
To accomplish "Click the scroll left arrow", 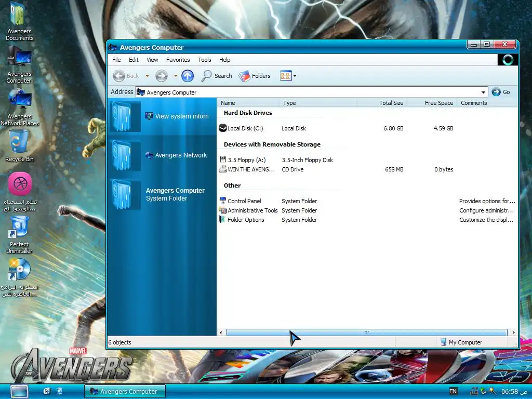I will tap(221, 332).
